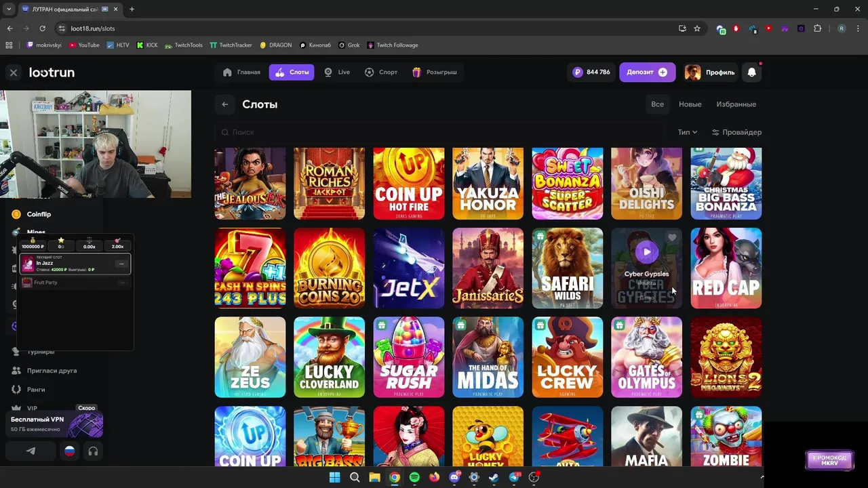Open the Профиль button
The width and height of the screenshot is (868, 488).
click(709, 73)
